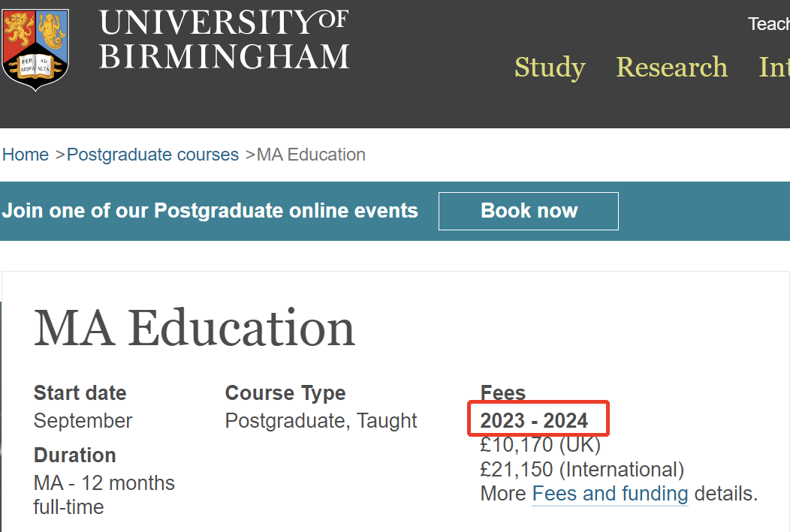Screen dimensions: 790x532
Task: Open the Research menu
Action: [x=671, y=67]
